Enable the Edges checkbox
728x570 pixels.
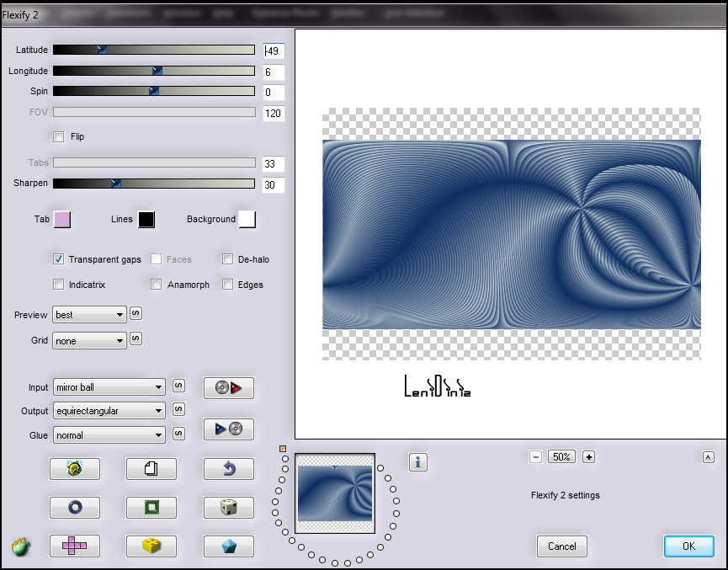pos(227,285)
